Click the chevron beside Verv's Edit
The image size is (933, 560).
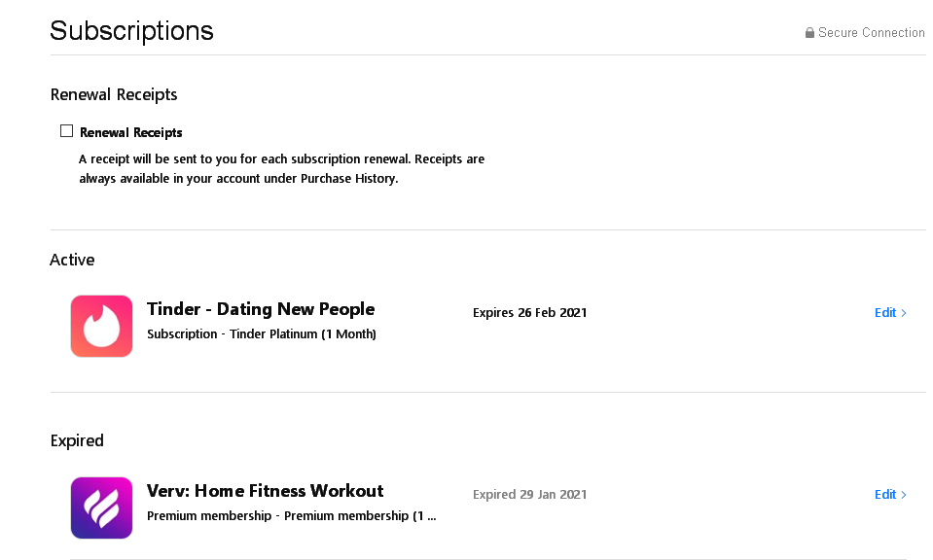click(904, 495)
